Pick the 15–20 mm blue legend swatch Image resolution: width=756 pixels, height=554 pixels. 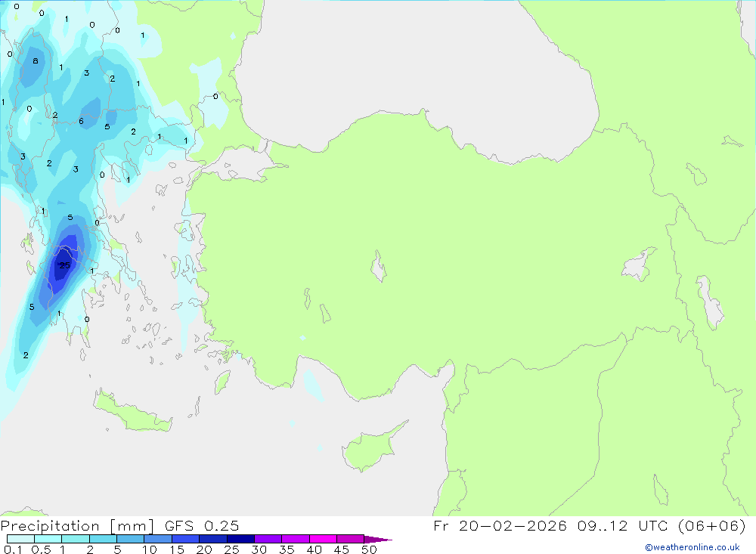[185, 539]
